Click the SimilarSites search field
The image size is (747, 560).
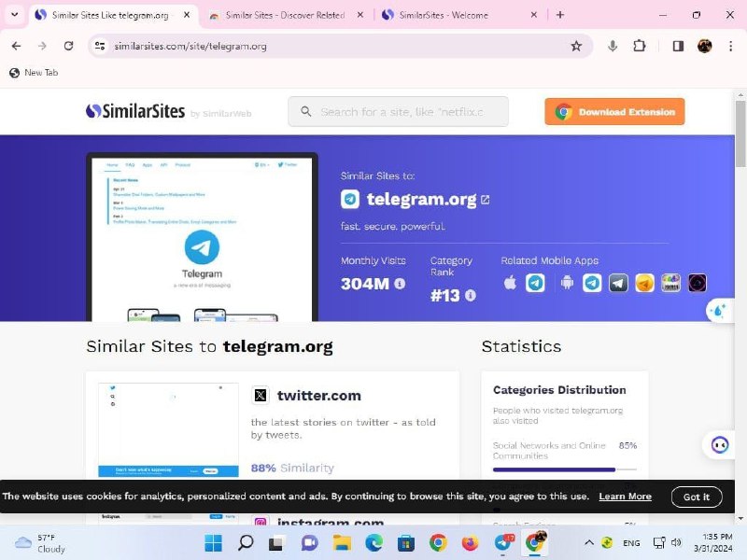[402, 112]
